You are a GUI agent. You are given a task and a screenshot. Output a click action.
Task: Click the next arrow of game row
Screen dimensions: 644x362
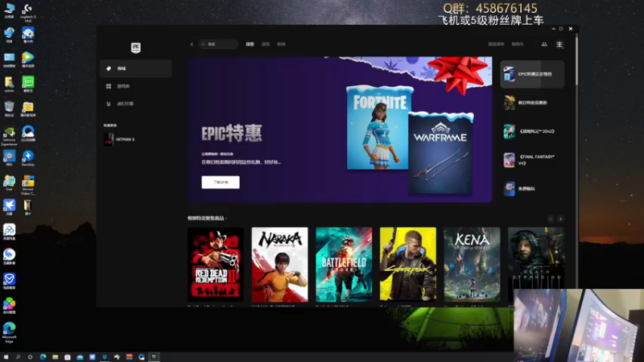(x=560, y=219)
